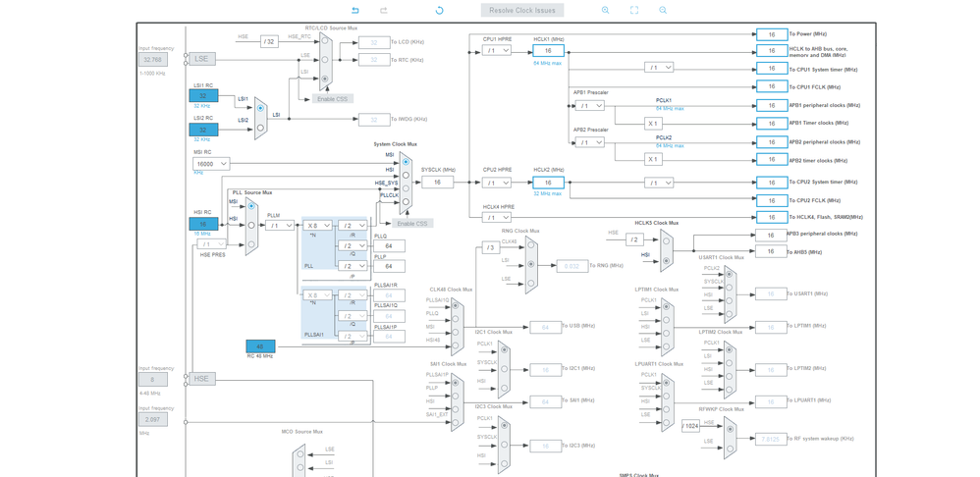980x477 pixels.
Task: Select LSE radio in RTC/LCD Source Mux
Action: click(325, 60)
